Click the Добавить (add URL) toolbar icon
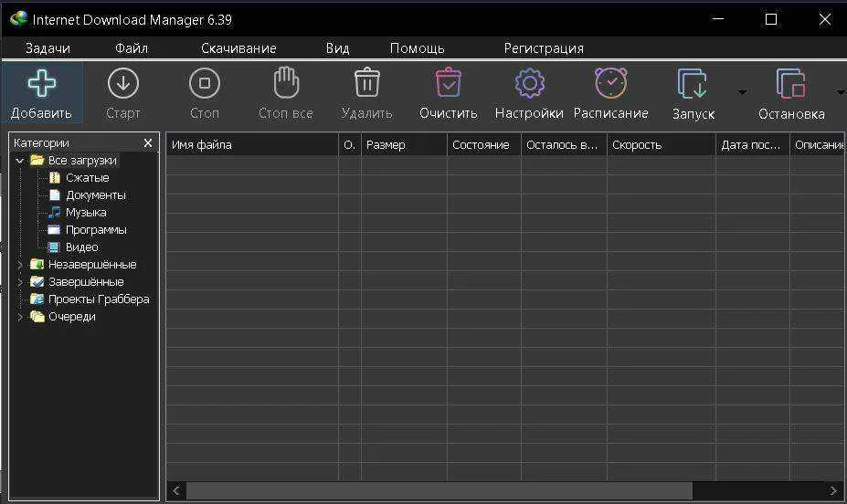Viewport: 847px width, 504px height. click(42, 84)
